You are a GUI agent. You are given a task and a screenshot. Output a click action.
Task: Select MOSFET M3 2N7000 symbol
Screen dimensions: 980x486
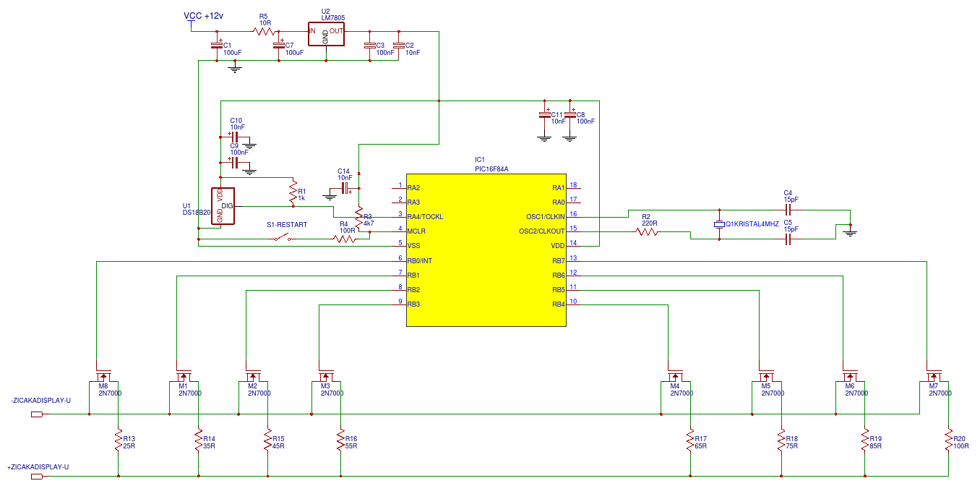pyautogui.click(x=327, y=377)
